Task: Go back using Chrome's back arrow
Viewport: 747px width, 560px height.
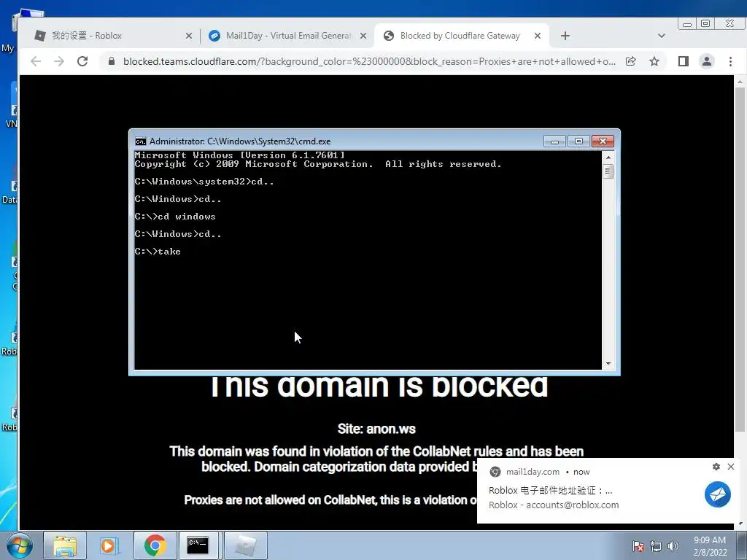Action: point(36,61)
